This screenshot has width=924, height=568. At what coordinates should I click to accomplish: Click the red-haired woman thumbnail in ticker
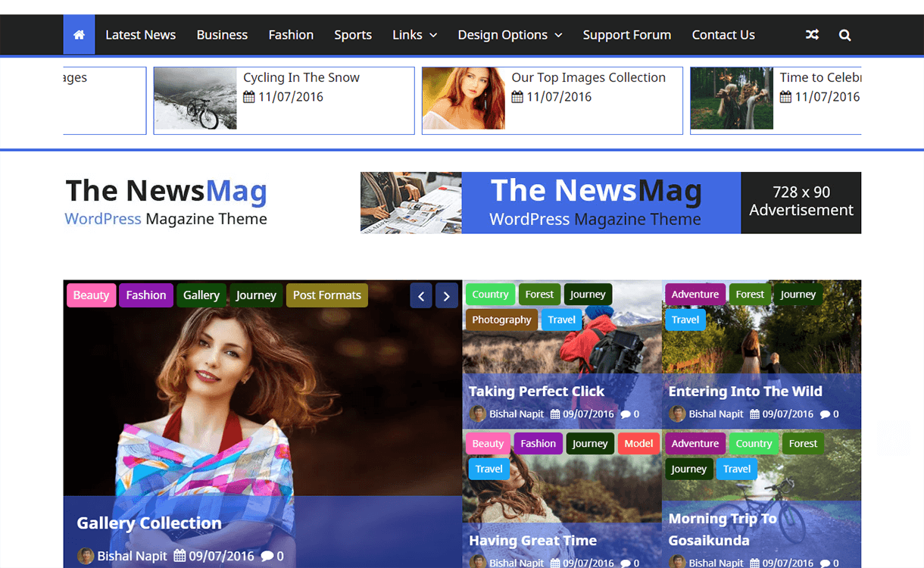point(464,98)
